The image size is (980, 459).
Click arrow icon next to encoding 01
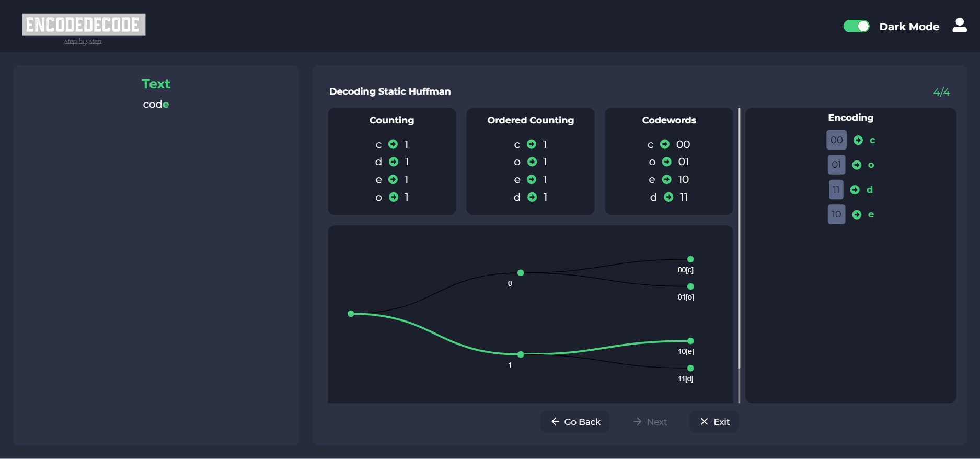click(857, 165)
